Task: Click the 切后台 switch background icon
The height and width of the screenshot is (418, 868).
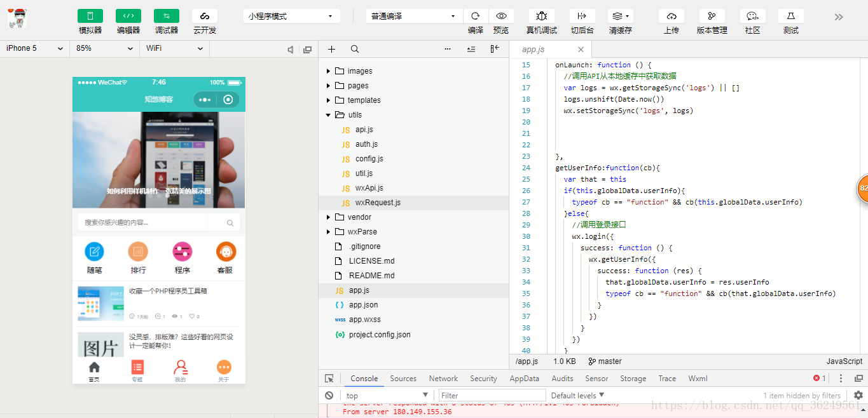Action: pos(582,16)
